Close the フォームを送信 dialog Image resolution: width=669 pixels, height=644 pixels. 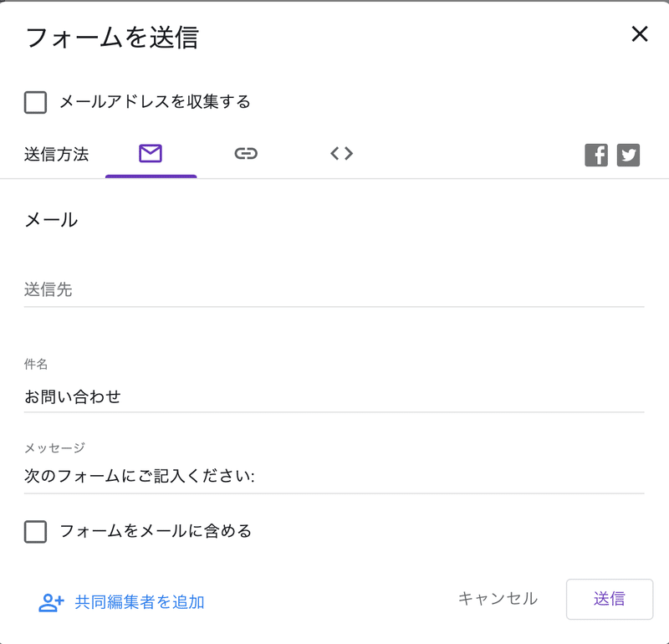(x=640, y=34)
